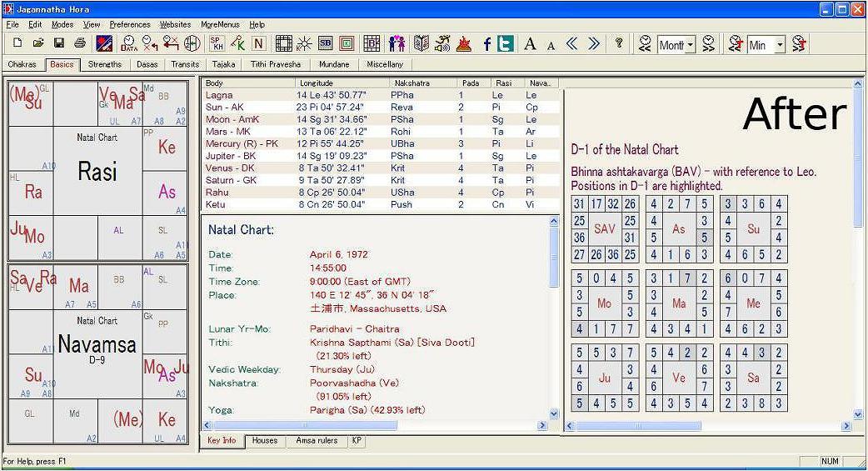The height and width of the screenshot is (471, 868).
Task: Print the chart
Action: (x=80, y=43)
